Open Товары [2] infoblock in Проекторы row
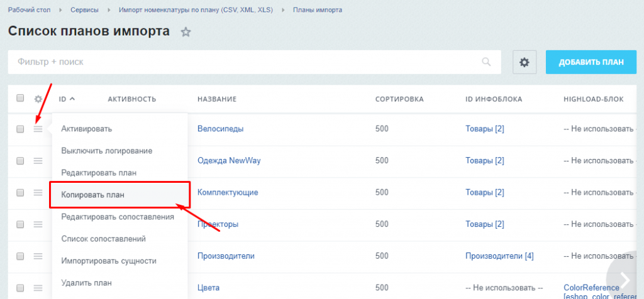 point(485,224)
